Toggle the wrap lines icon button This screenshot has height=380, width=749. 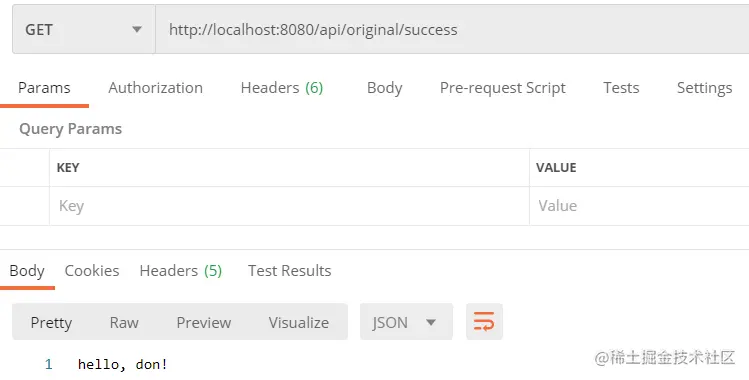pyautogui.click(x=484, y=322)
